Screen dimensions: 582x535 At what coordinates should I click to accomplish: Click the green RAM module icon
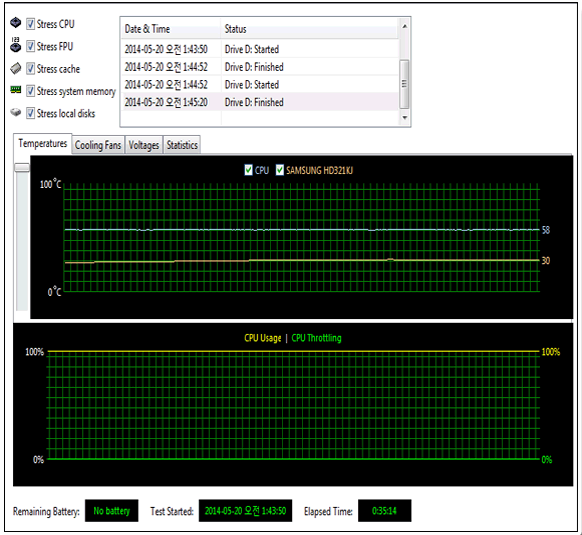16,89
